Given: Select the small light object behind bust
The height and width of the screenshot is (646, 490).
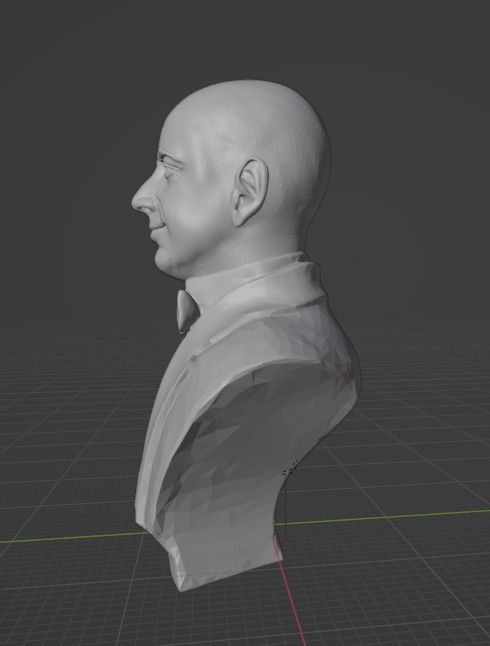Looking at the screenshot, I should 291,469.
